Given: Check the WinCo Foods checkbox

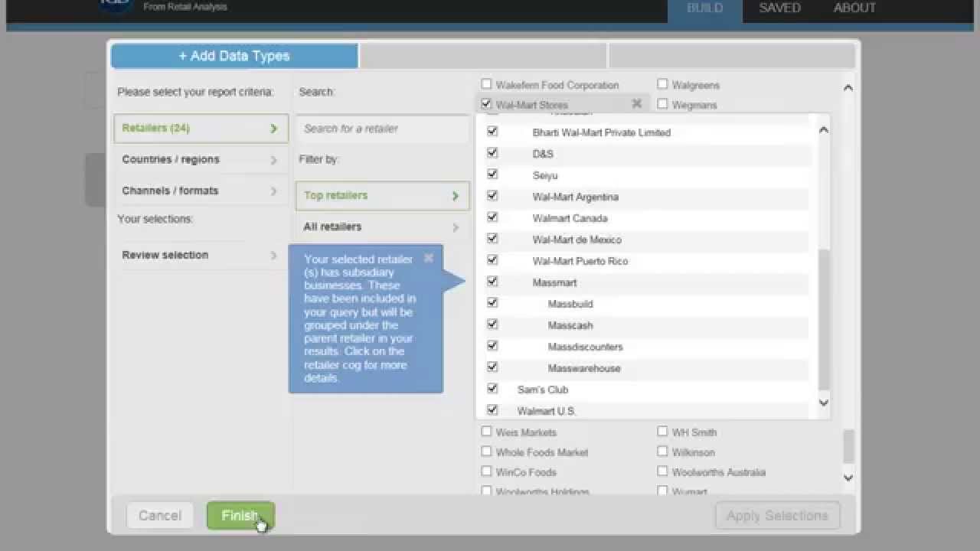Looking at the screenshot, I should click(x=486, y=471).
